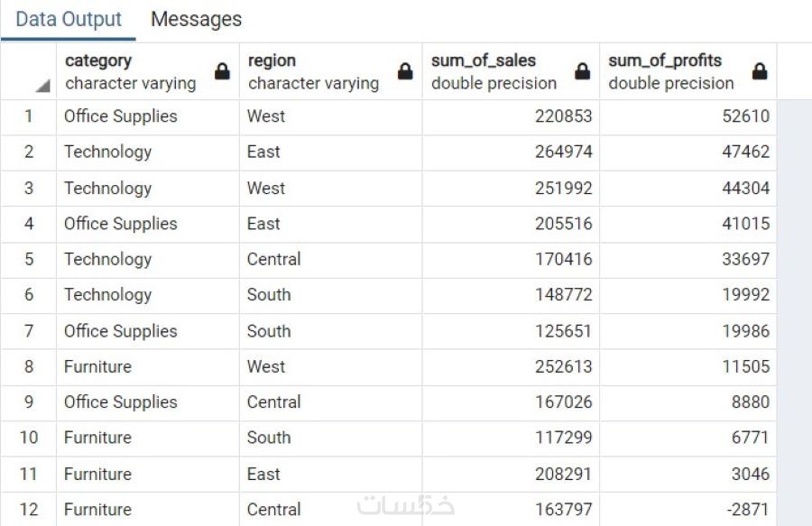Open the Data Output tab
This screenshot has width=812, height=526.
(69, 19)
